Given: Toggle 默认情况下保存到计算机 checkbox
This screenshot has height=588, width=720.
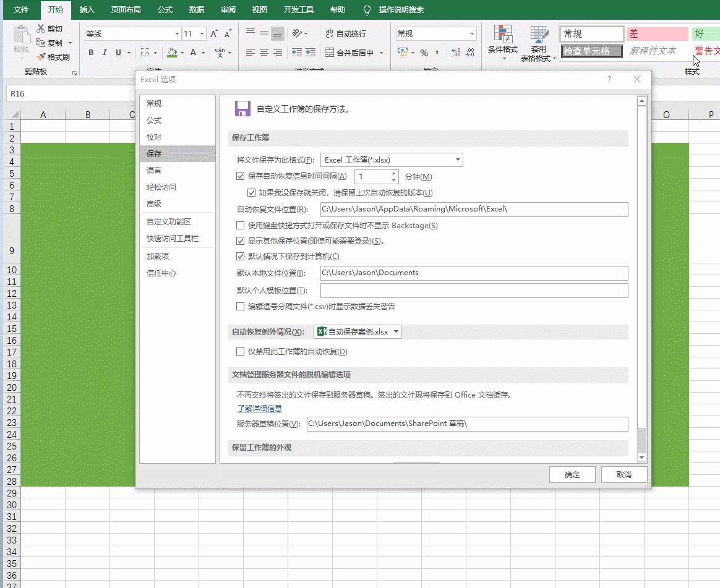Looking at the screenshot, I should 241,257.
